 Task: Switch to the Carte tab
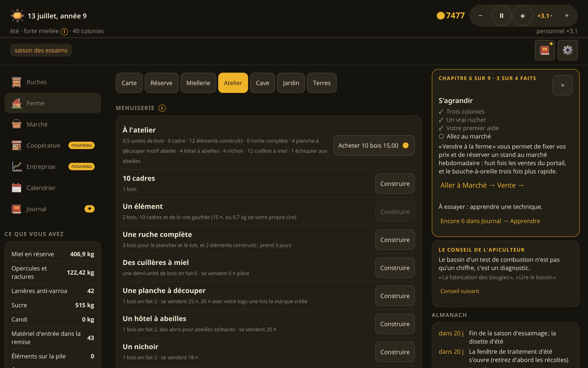129,83
